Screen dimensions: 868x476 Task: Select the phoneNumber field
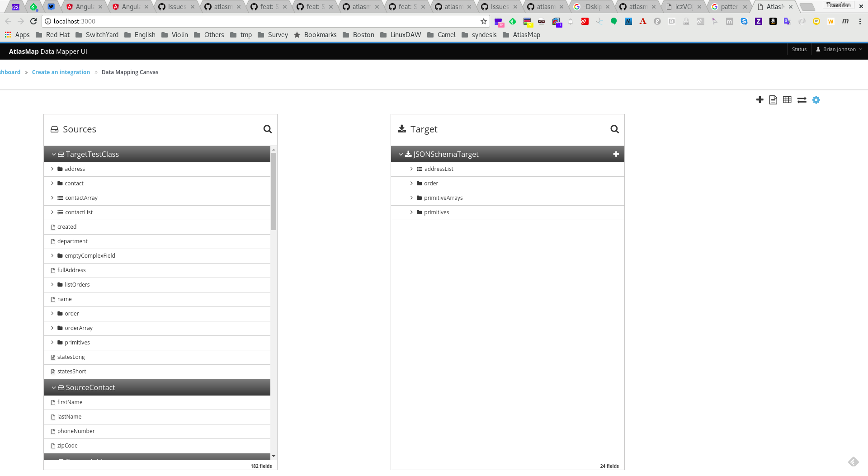click(157, 431)
